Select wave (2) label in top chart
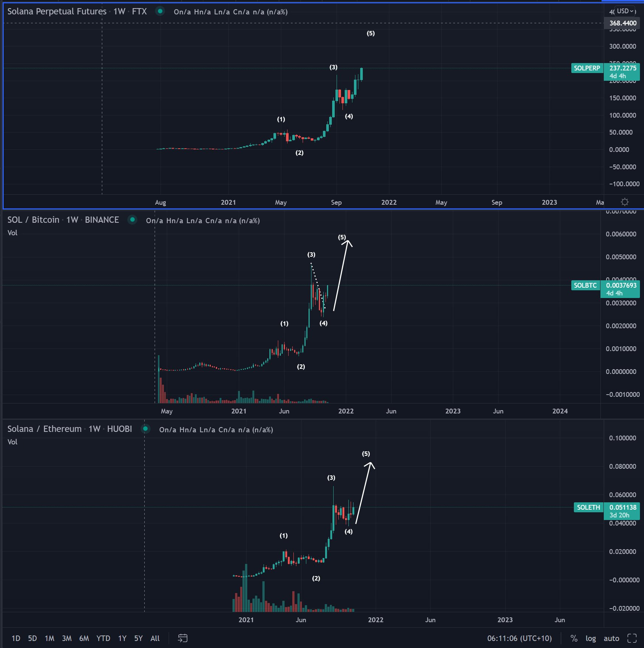Viewport: 644px width, 648px height. [x=299, y=153]
